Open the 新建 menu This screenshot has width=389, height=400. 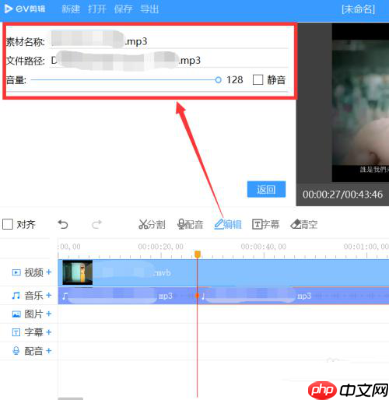point(71,9)
